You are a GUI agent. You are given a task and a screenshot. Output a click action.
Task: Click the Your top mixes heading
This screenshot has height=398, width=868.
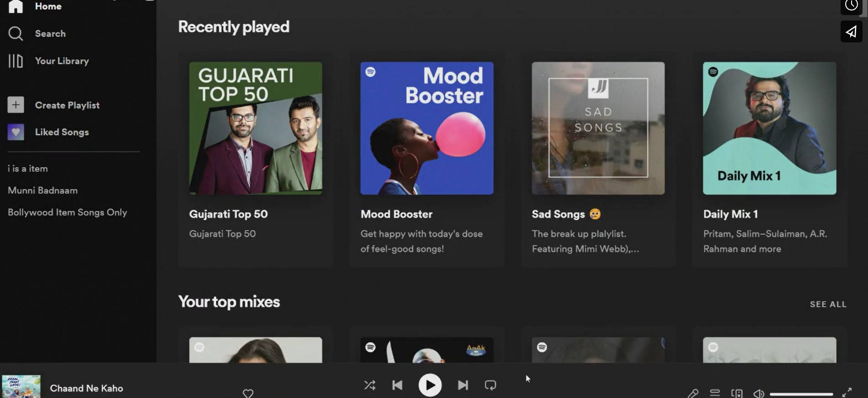pos(229,301)
